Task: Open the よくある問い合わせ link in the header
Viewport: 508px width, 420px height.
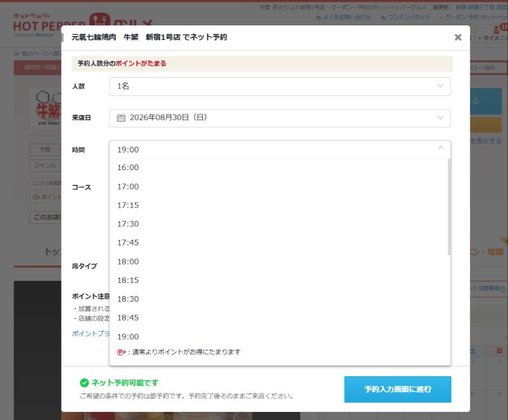Action: (346, 17)
